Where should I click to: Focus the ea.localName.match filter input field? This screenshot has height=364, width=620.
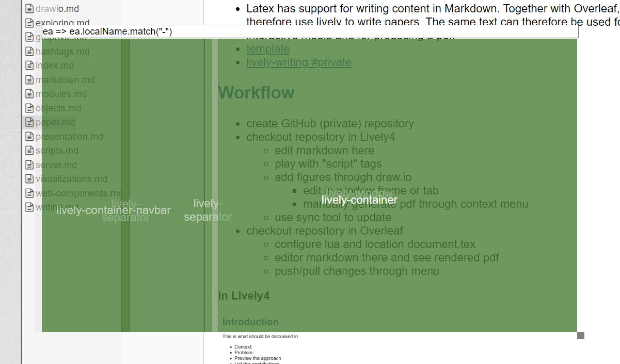(x=310, y=31)
